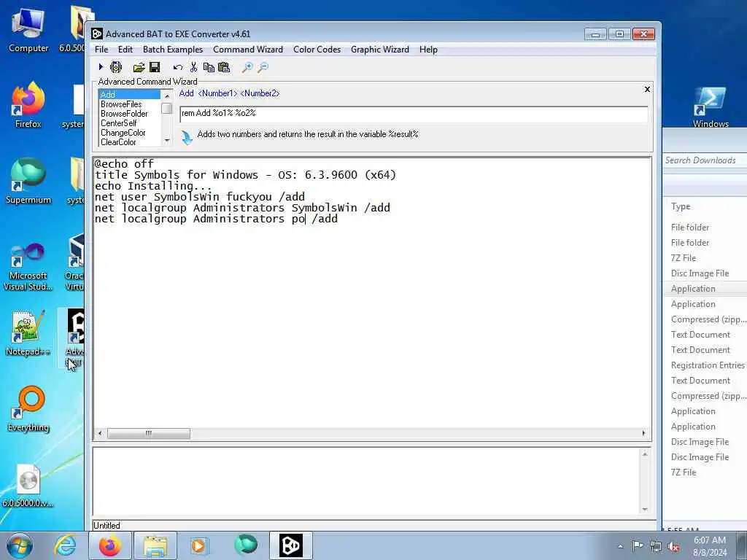Click the editor scroll left arrow
The height and width of the screenshot is (560, 747).
99,433
